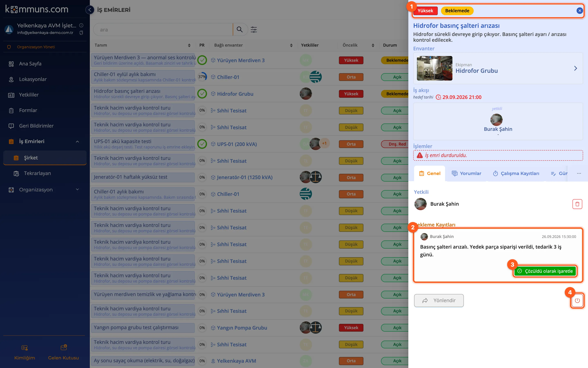Image resolution: width=588 pixels, height=368 pixels.
Task: Click the Hidrofor Grubu equipment thumbnail
Action: [x=434, y=68]
